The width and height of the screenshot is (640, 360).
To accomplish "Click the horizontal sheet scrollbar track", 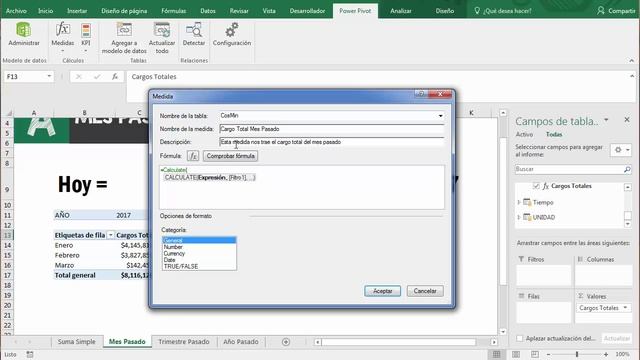I will coord(399,342).
